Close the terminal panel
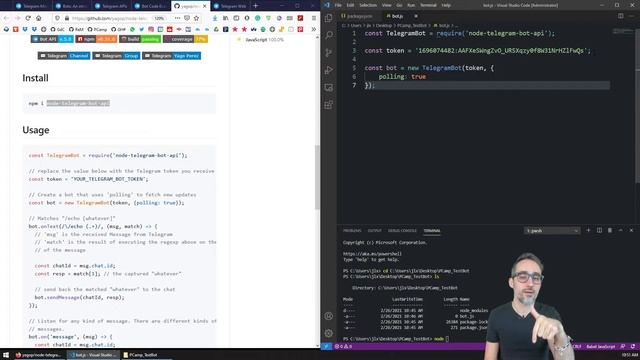Viewport: 640px width, 360px height. pyautogui.click(x=631, y=230)
